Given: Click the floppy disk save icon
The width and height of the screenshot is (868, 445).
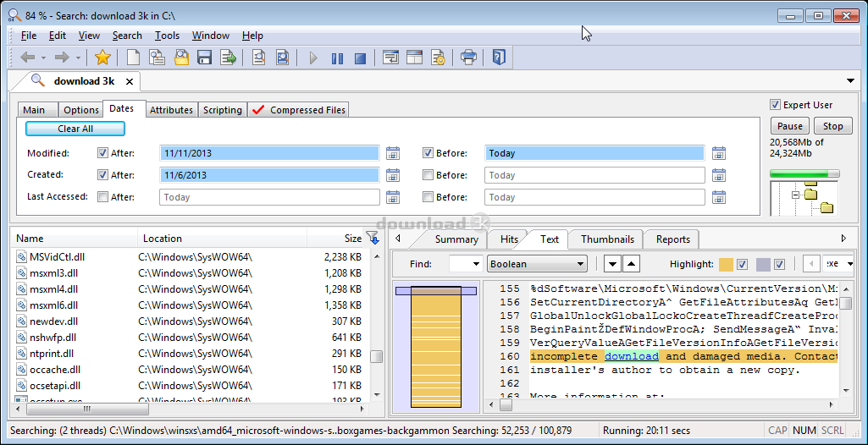Looking at the screenshot, I should coord(205,57).
